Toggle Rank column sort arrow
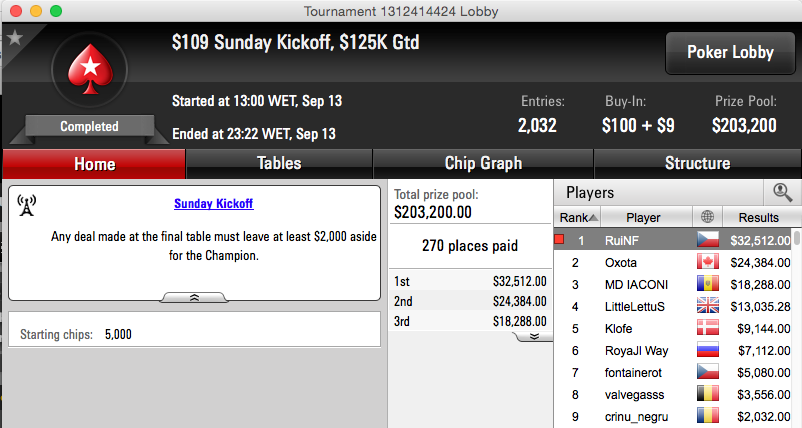Screen dimensions: 802x428 (593, 217)
